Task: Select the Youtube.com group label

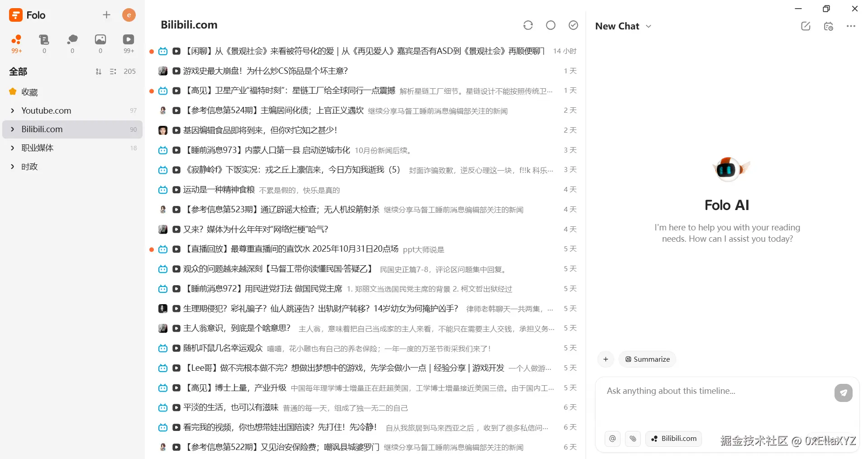Action: 46,110
